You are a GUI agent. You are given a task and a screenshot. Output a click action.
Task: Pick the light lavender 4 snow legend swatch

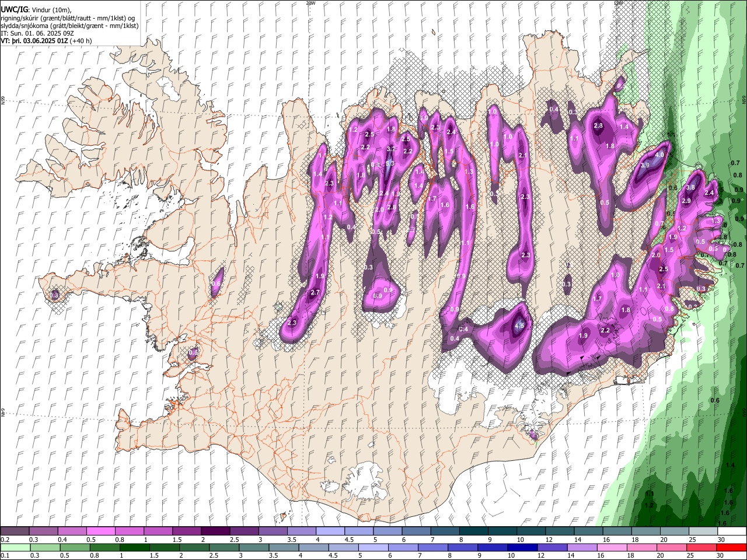pos(330,531)
